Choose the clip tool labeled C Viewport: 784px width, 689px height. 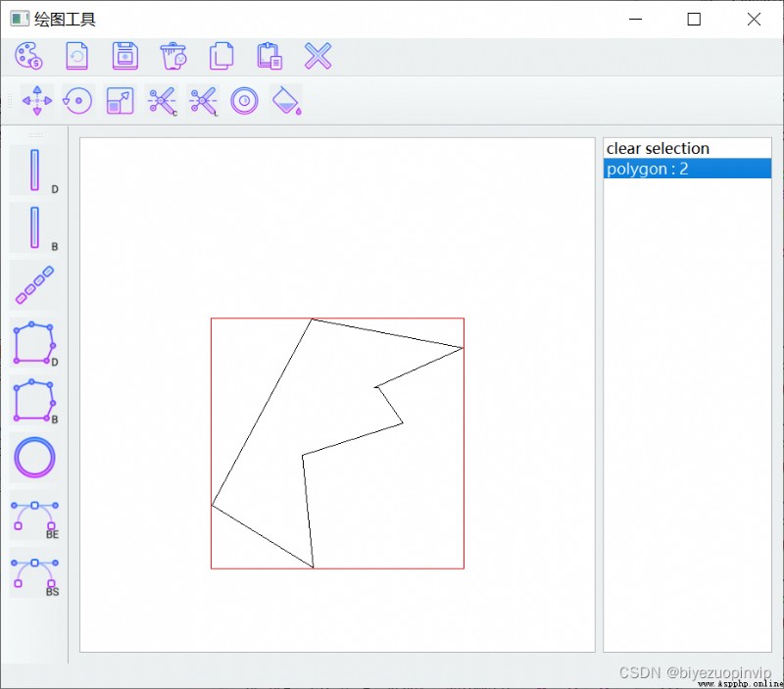(x=162, y=101)
